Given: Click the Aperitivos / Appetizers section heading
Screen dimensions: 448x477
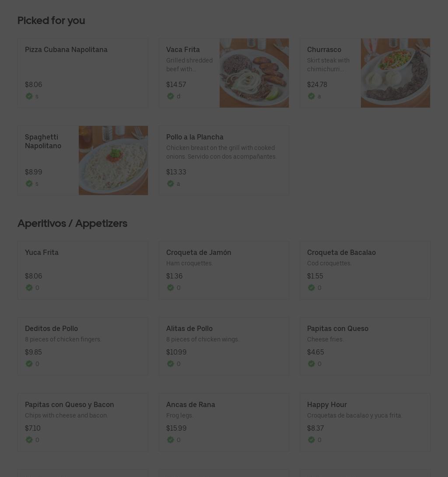Looking at the screenshot, I should tap(73, 223).
